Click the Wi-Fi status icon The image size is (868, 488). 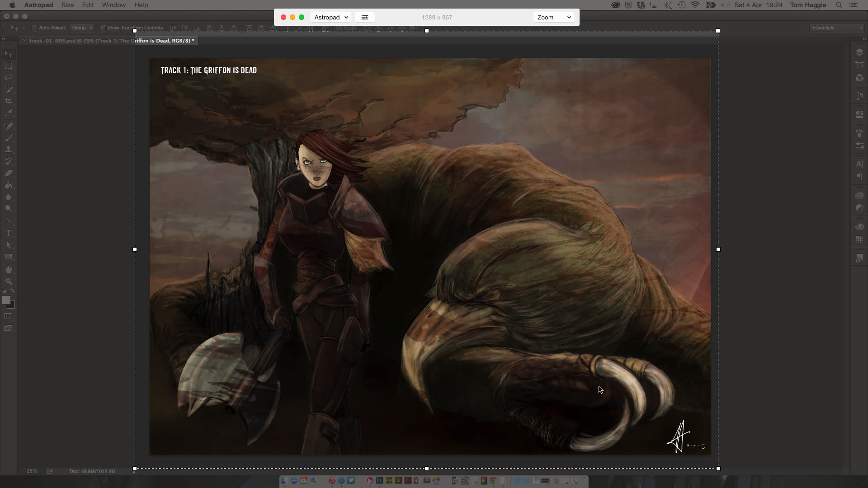695,5
